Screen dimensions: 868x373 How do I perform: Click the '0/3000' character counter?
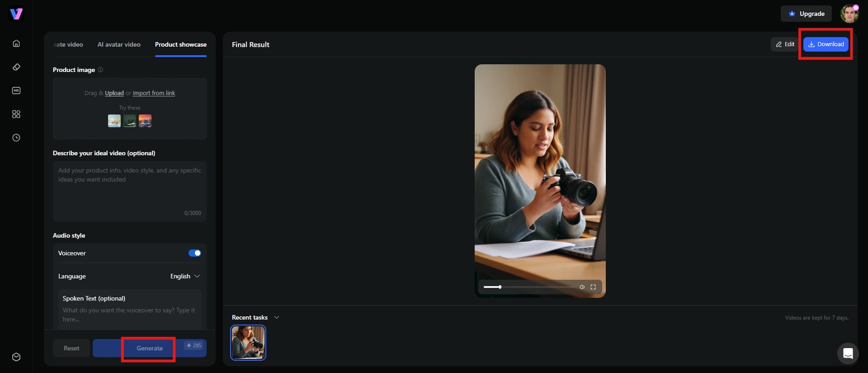coord(193,213)
